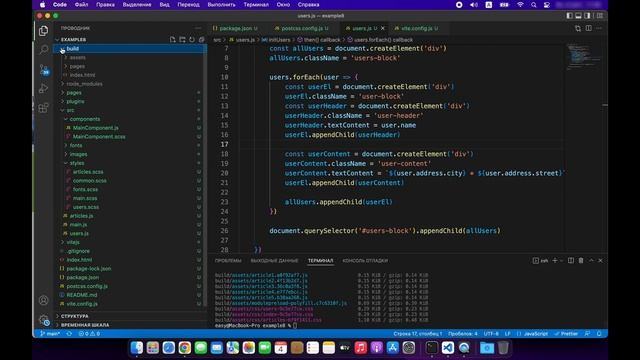Open the ПРОБЛЕМЫ panel tab
Viewport: 640px width, 360px height.
coord(228,260)
